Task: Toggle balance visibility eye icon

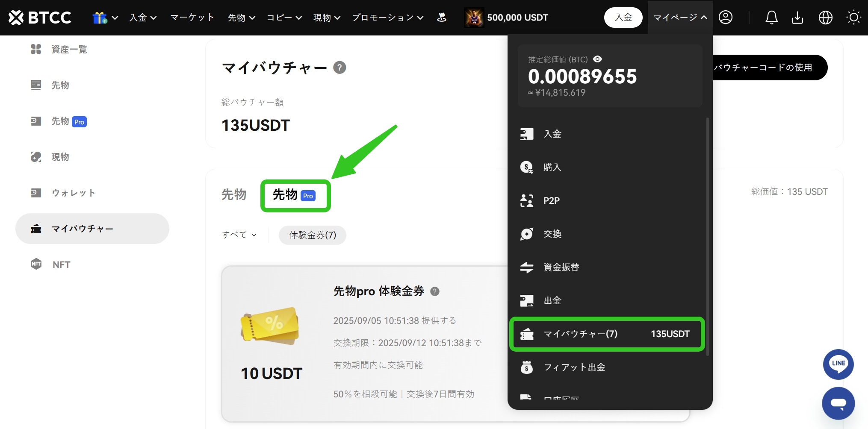Action: [597, 59]
